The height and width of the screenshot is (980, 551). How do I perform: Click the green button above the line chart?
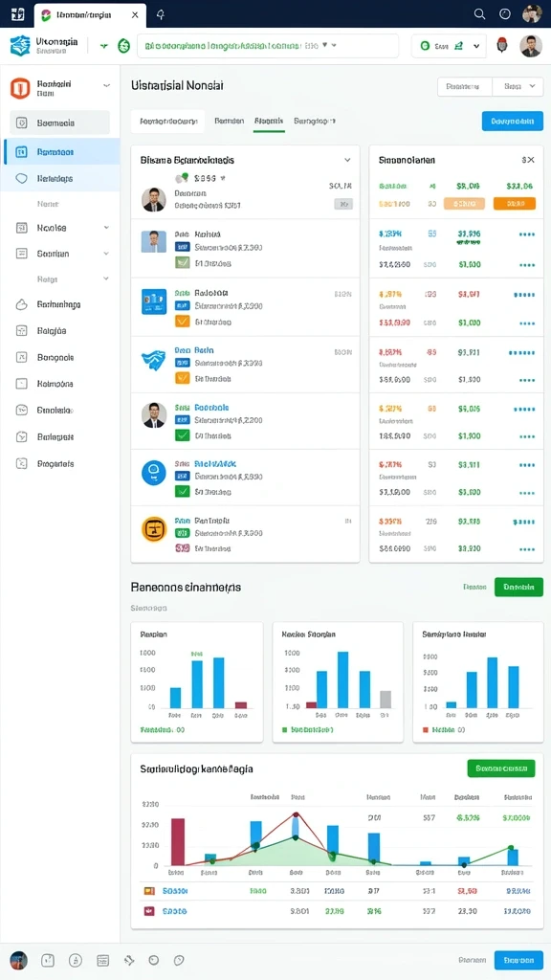(x=501, y=768)
